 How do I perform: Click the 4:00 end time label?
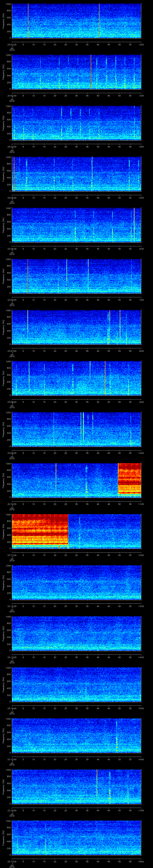coord(141,147)
